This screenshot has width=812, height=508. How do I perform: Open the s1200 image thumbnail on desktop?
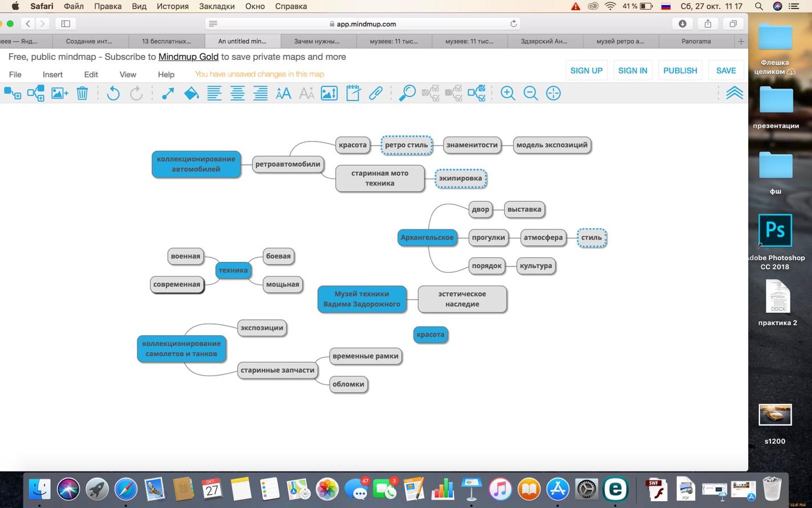[x=775, y=415]
